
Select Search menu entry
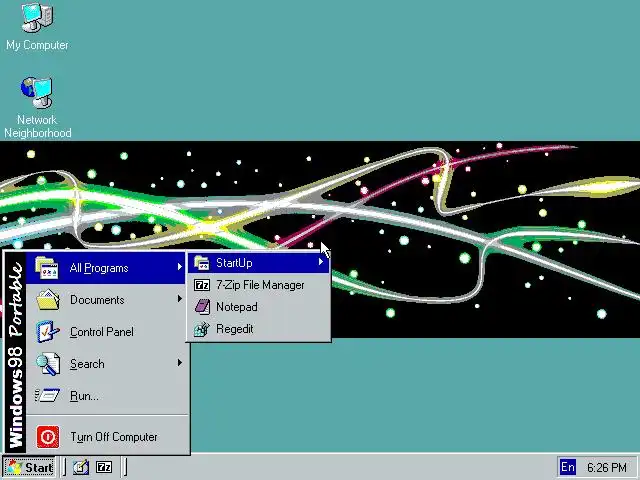click(x=106, y=364)
